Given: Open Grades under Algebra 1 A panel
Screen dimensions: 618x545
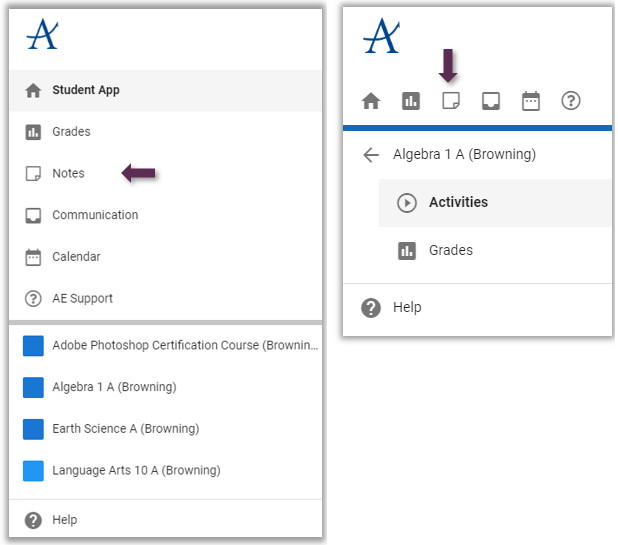Looking at the screenshot, I should [x=450, y=251].
